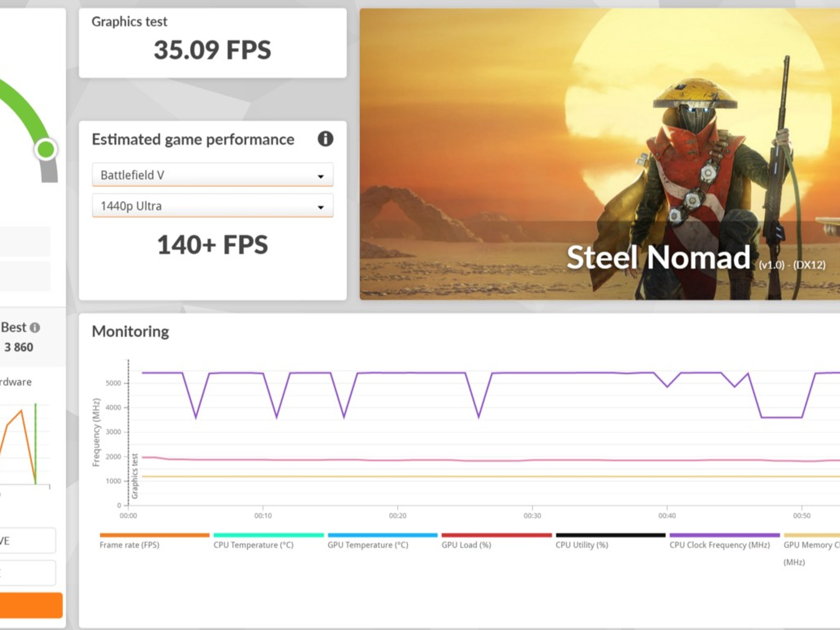
Task: Click the Steel Nomad title text
Action: tap(658, 258)
